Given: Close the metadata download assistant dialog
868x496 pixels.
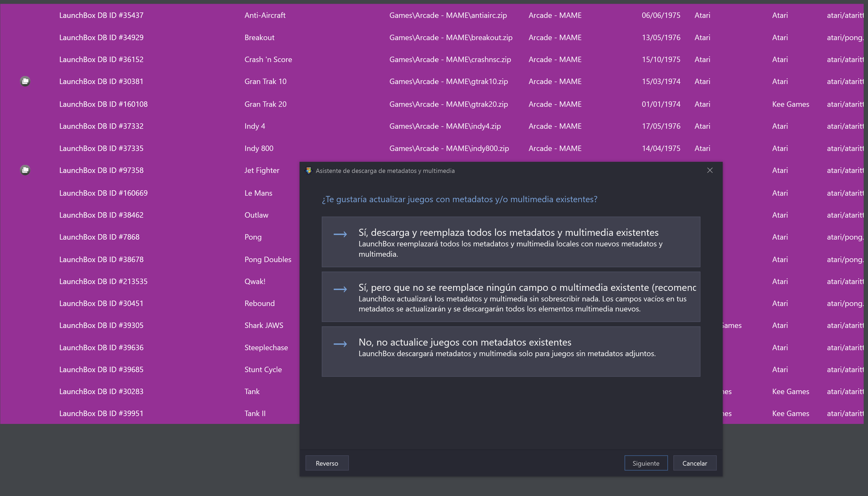Looking at the screenshot, I should click(x=710, y=170).
